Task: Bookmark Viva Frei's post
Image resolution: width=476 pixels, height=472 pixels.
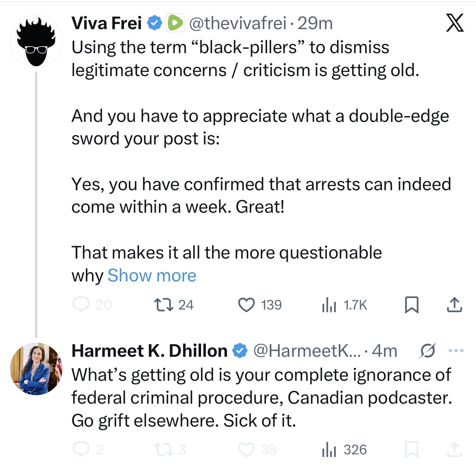Action: [x=411, y=305]
